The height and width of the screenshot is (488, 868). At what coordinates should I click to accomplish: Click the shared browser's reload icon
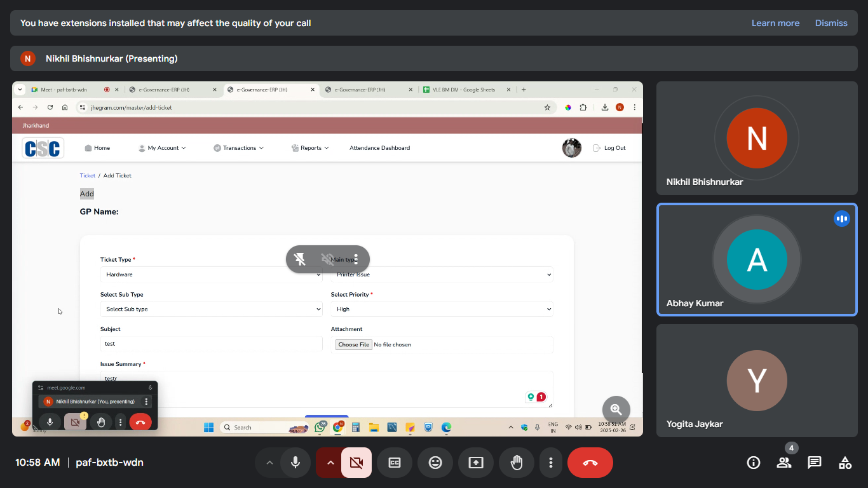point(50,107)
